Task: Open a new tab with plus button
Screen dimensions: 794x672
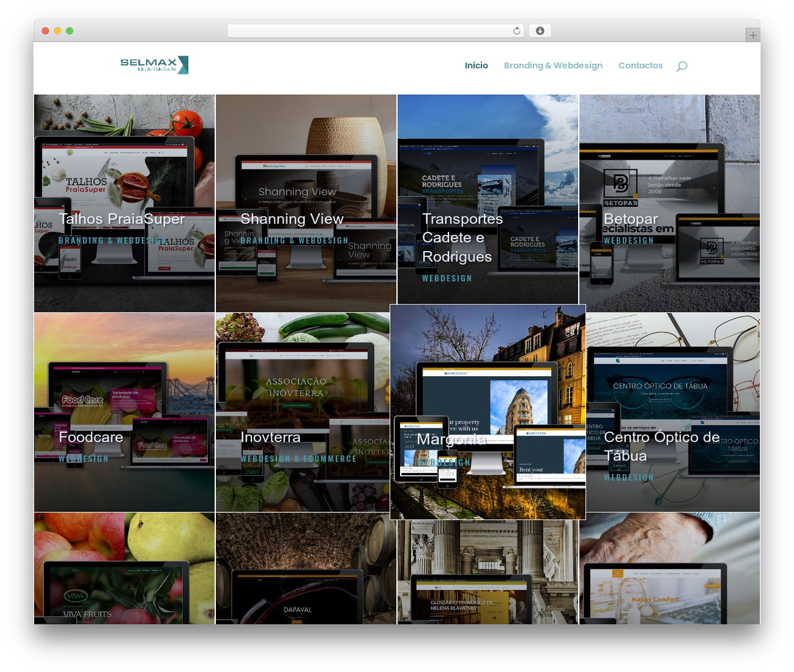Action: pos(752,35)
